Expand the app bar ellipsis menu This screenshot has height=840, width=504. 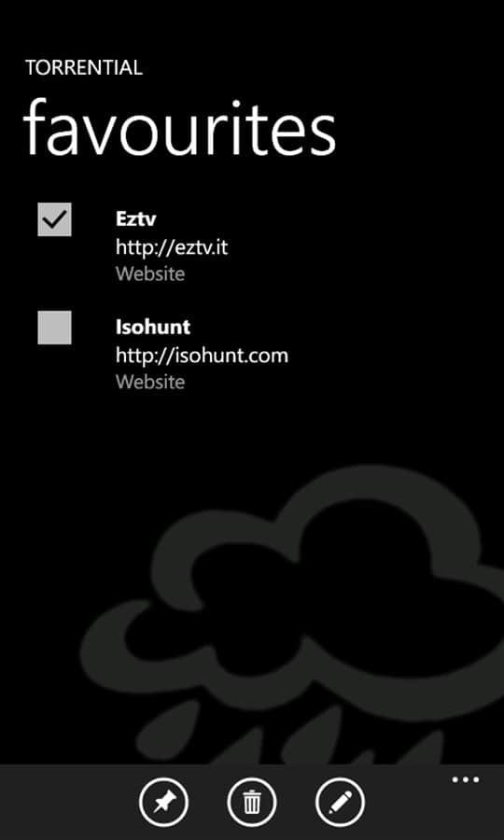point(466,780)
